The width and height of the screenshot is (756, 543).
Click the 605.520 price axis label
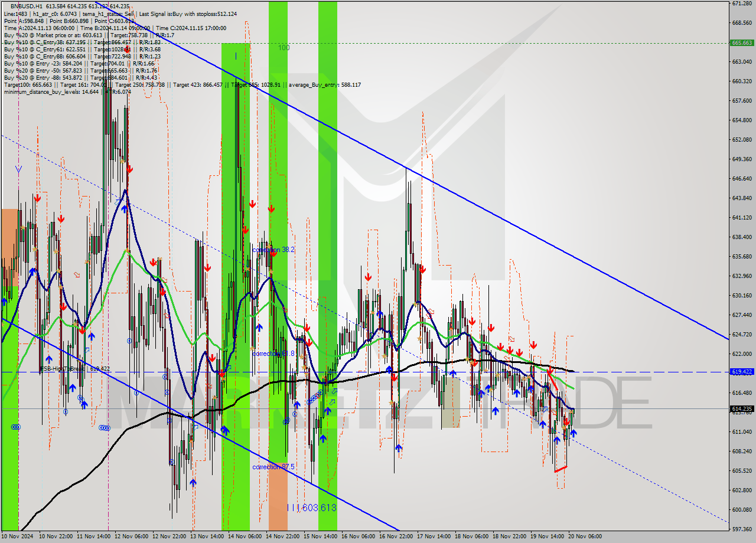(x=742, y=470)
